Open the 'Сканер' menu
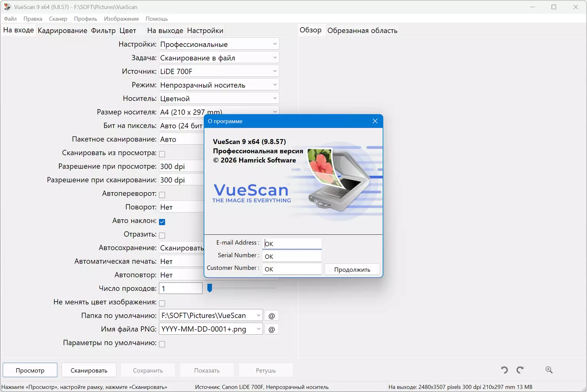The image size is (587, 392). tap(58, 18)
